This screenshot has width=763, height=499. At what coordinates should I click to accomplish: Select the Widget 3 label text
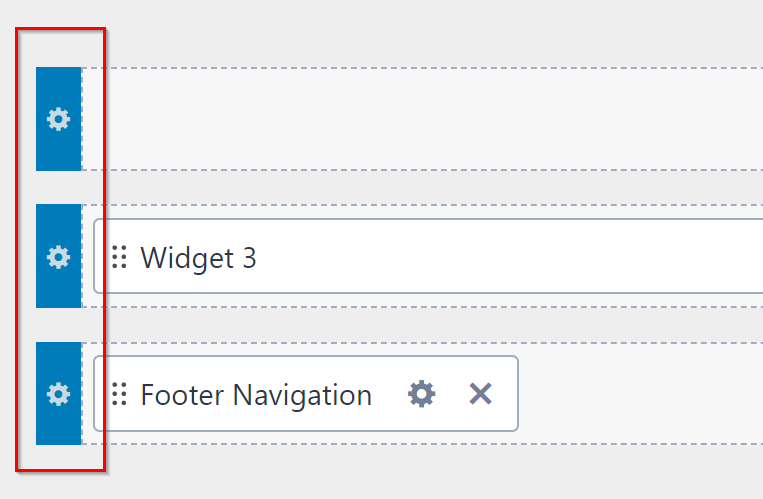click(198, 258)
